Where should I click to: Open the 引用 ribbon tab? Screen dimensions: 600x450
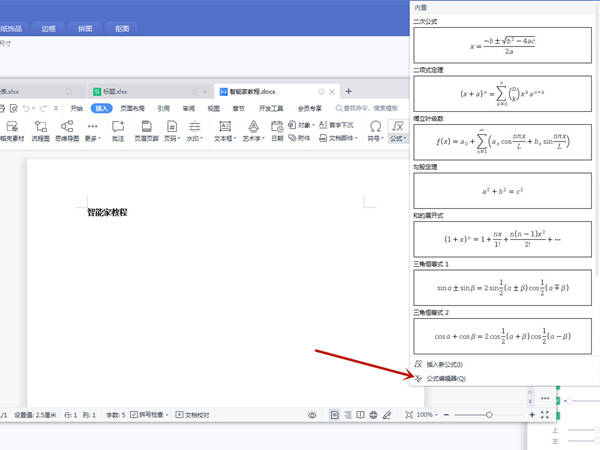click(164, 108)
